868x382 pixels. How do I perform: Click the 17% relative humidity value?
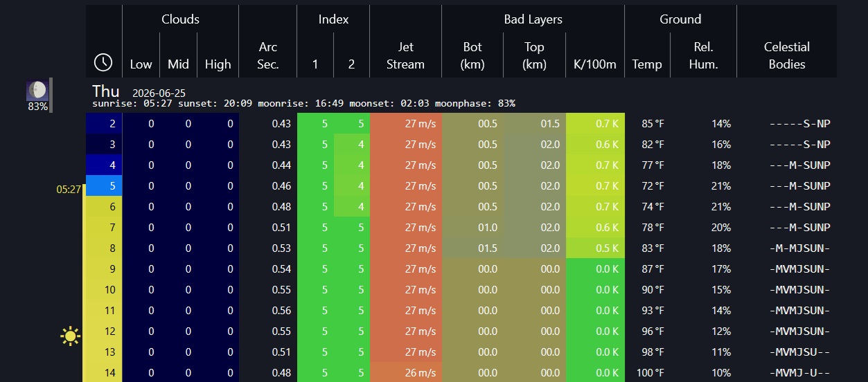pyautogui.click(x=721, y=269)
